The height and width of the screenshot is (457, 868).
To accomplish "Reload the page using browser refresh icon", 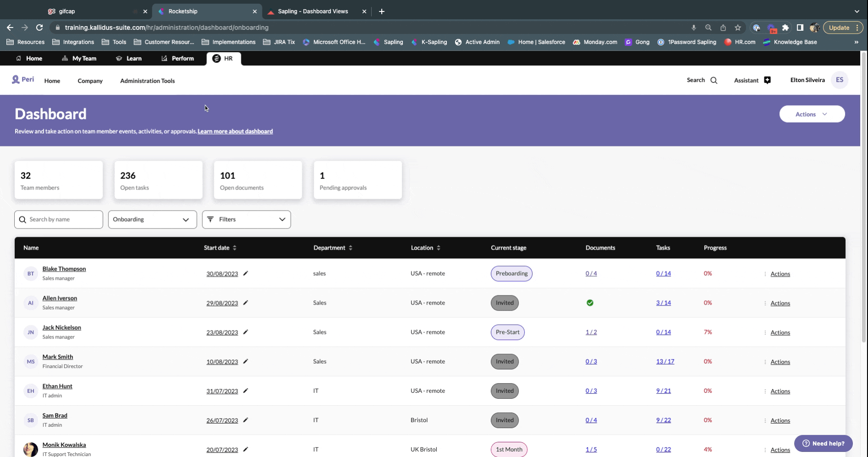I will pyautogui.click(x=39, y=28).
